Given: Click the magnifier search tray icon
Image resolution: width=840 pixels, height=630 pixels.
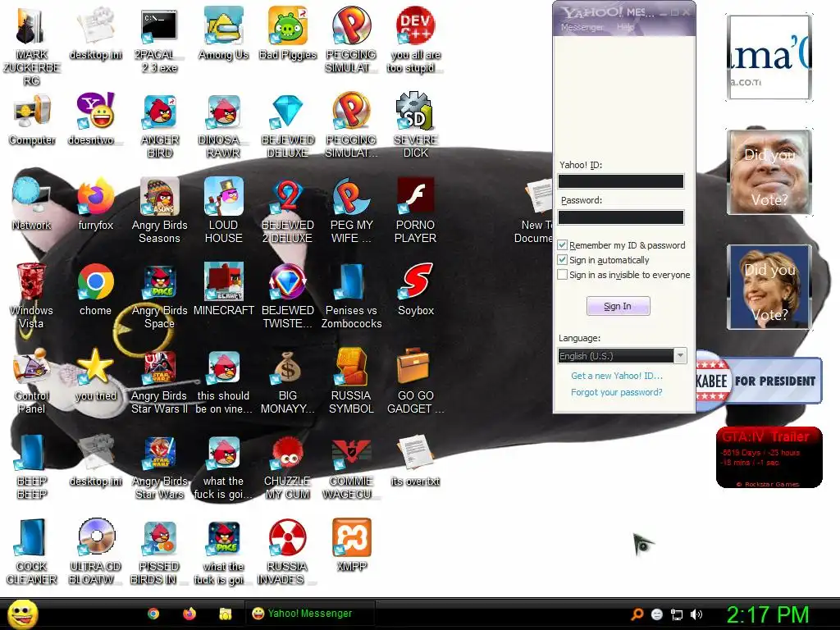Looking at the screenshot, I should coord(637,614).
